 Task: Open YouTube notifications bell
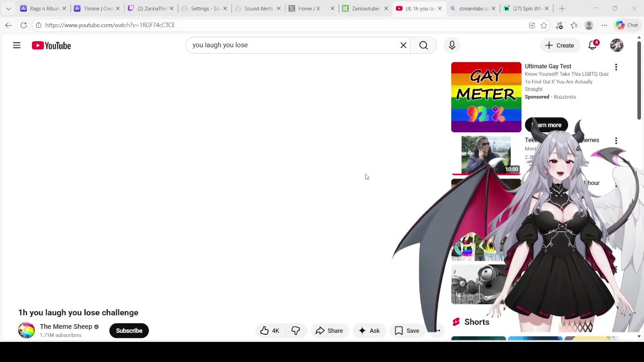[593, 45]
